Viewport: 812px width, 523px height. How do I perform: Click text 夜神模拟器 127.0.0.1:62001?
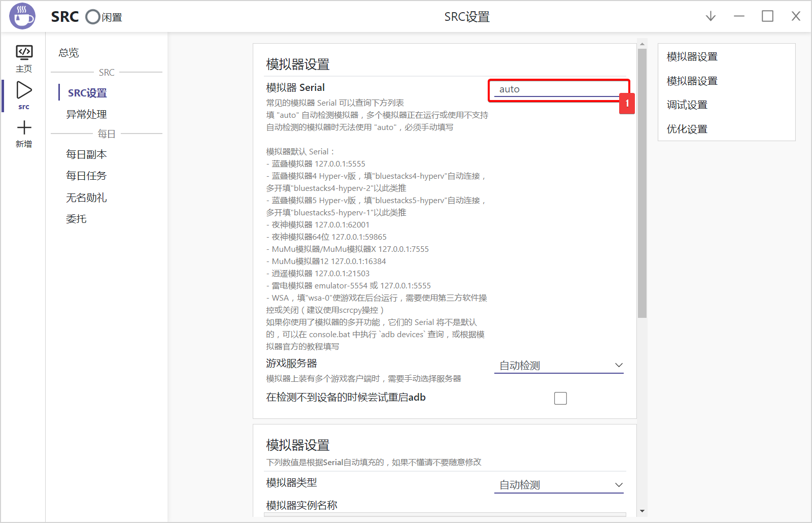coord(320,225)
